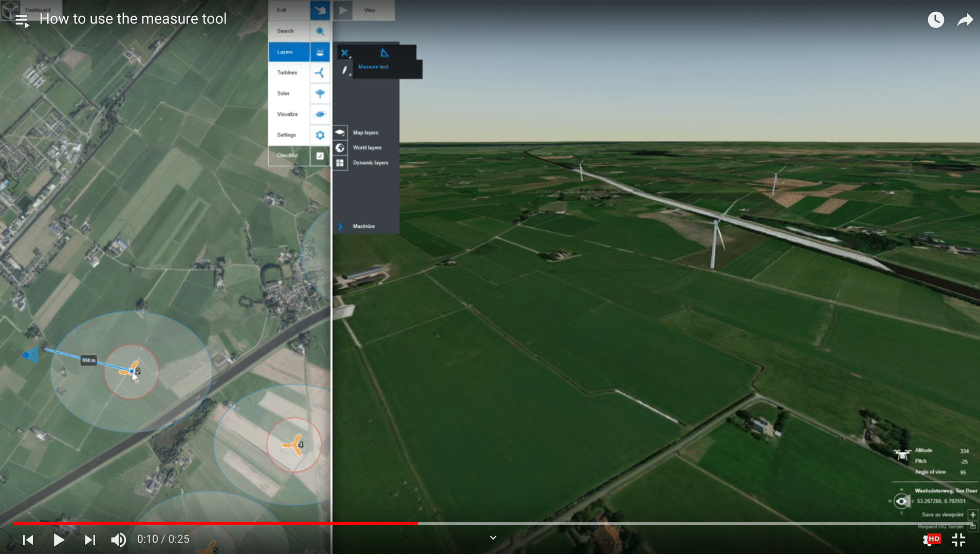Image resolution: width=980 pixels, height=554 pixels.
Task: Select the Layers menu item
Action: 289,52
